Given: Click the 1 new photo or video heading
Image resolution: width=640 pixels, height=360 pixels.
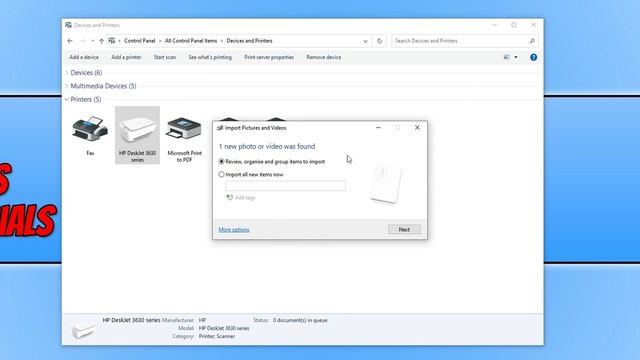Looking at the screenshot, I should 267,146.
